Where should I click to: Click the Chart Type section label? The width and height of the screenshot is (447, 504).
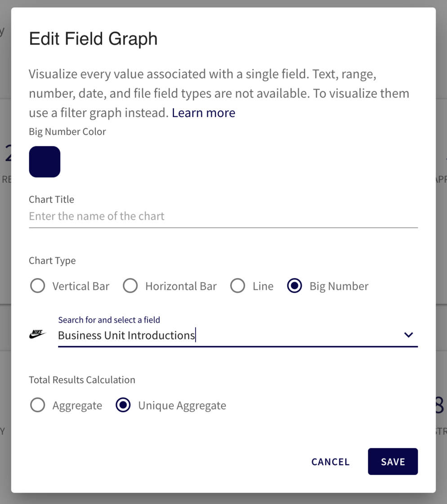click(x=52, y=261)
